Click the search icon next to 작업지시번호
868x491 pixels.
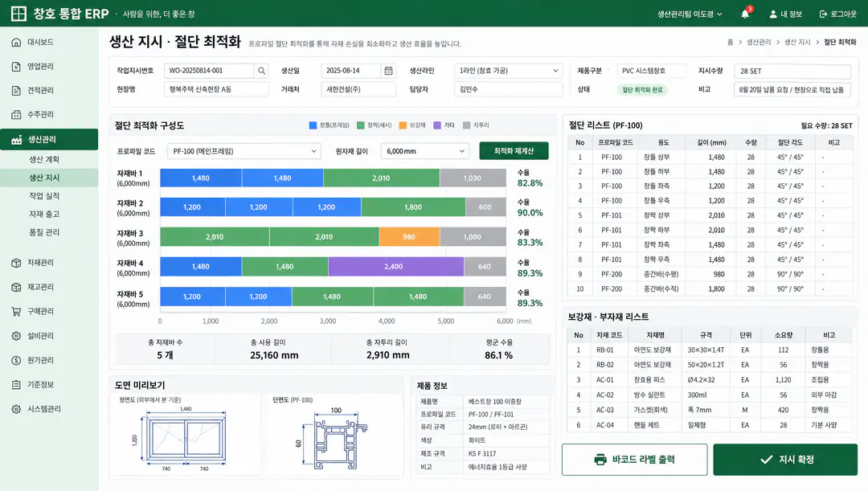coord(262,71)
